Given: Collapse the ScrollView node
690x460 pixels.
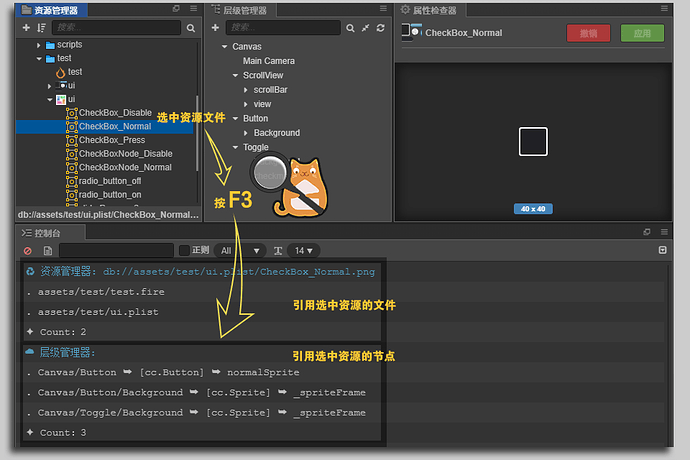Looking at the screenshot, I should (x=235, y=76).
